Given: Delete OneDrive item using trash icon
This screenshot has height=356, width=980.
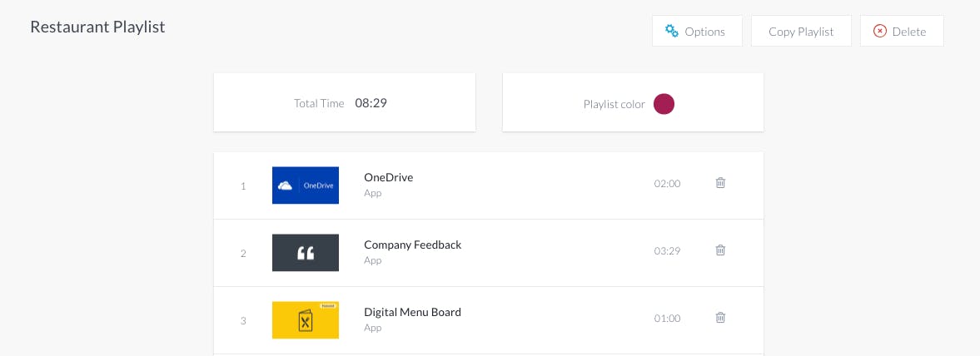Looking at the screenshot, I should 720,183.
